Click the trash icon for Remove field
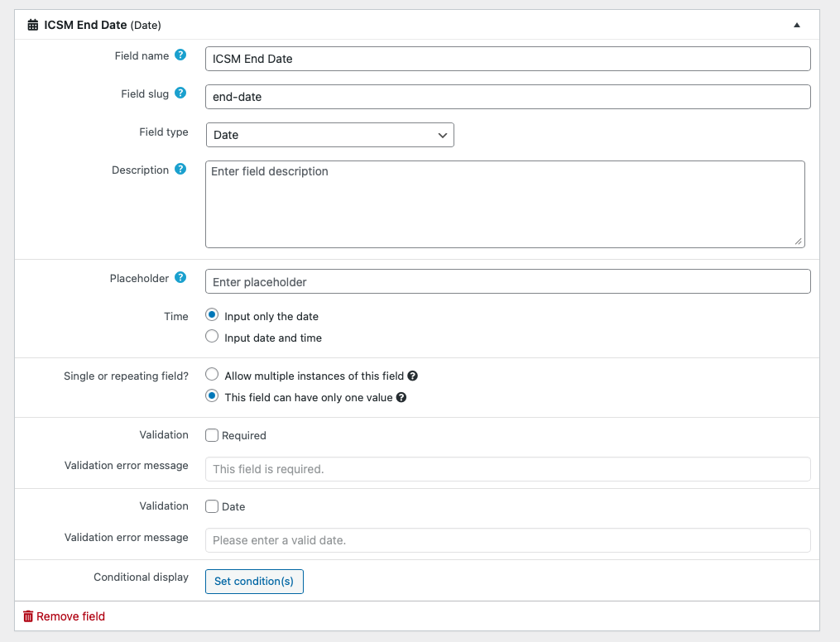The height and width of the screenshot is (642, 840). 28,616
